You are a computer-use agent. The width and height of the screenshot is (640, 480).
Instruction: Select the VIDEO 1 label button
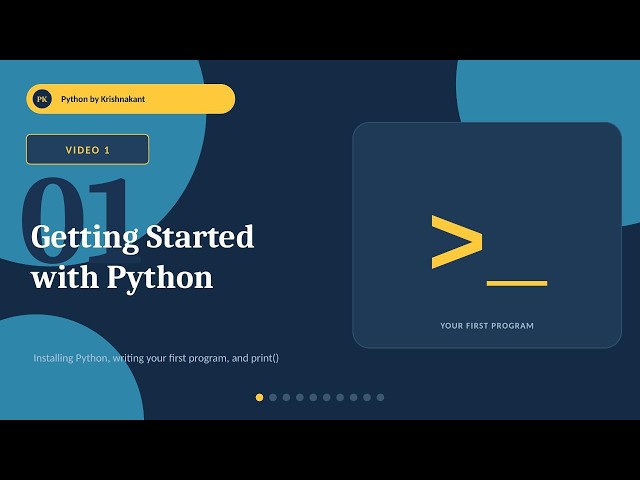(88, 150)
